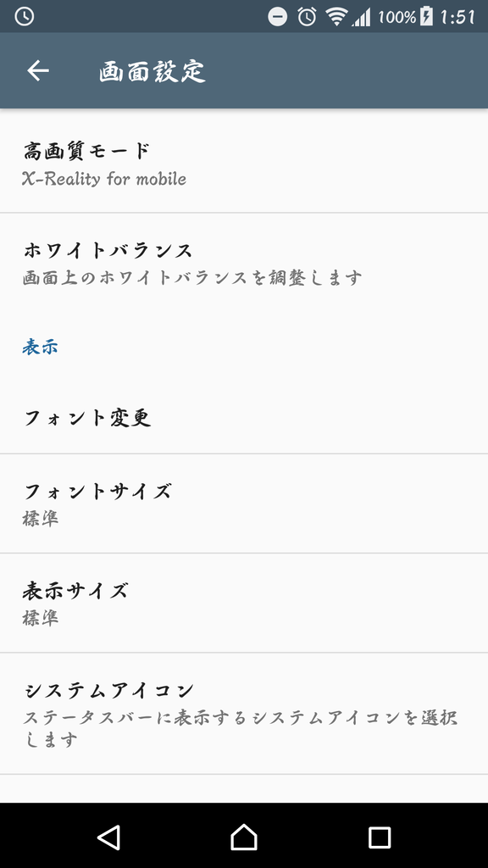The height and width of the screenshot is (868, 488).
Task: Open フォントサイズ selection
Action: 244,504
